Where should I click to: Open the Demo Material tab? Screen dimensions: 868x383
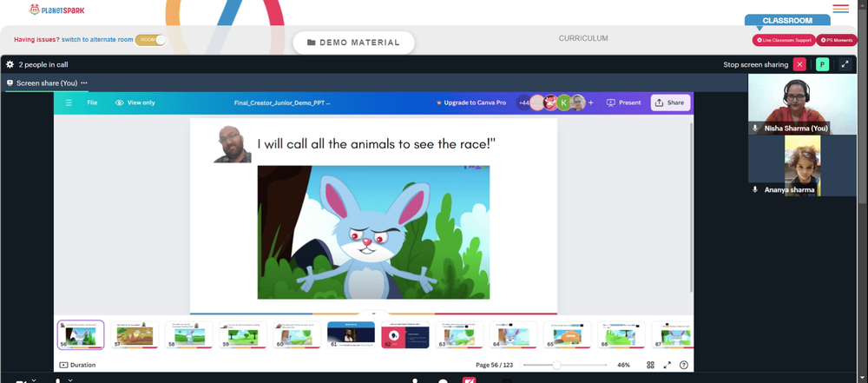(x=354, y=43)
